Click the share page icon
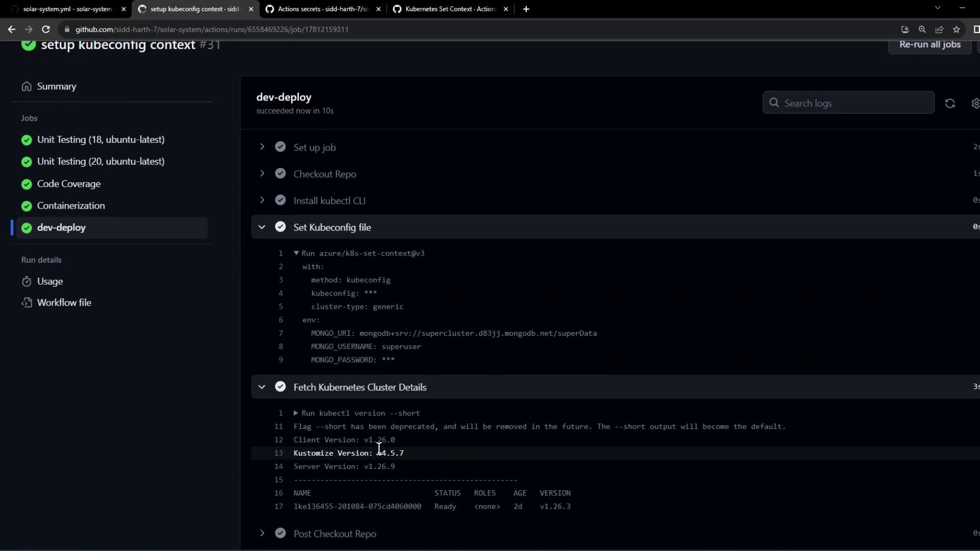Screen dimensions: 980x551 pyautogui.click(x=939, y=30)
